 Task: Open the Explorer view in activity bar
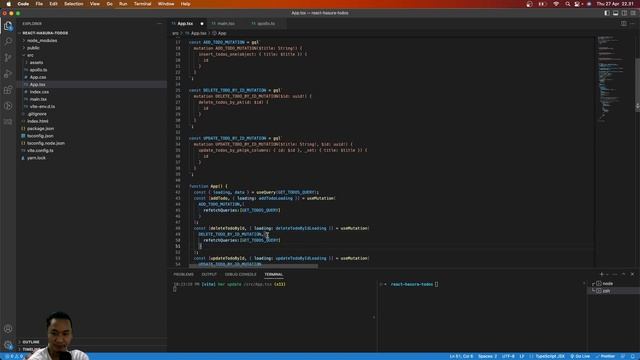(8, 27)
